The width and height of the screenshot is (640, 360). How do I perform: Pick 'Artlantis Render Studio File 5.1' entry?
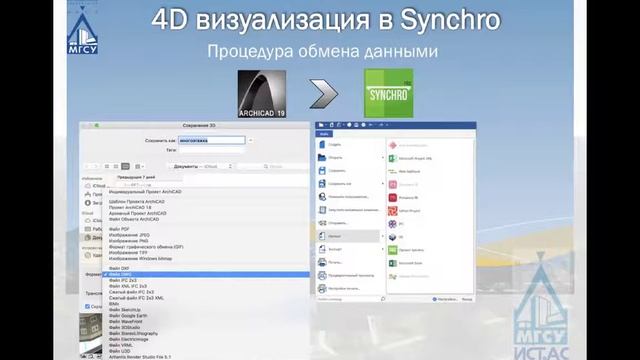pos(140,357)
